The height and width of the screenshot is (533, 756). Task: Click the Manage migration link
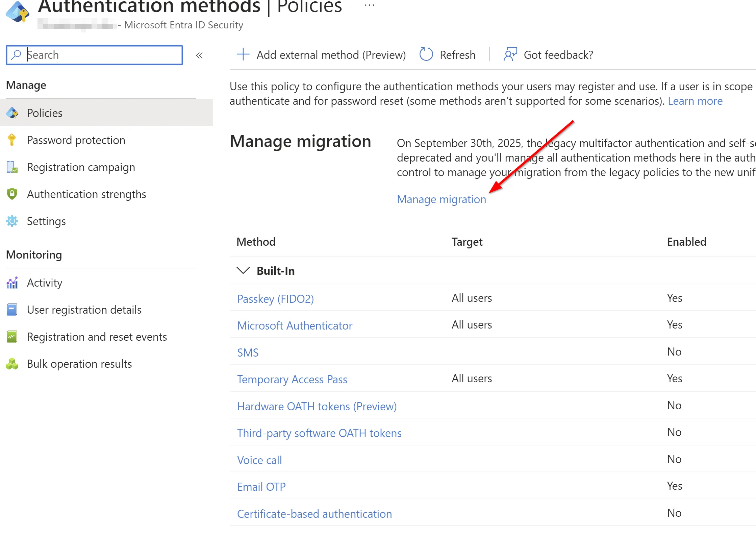[x=442, y=199]
